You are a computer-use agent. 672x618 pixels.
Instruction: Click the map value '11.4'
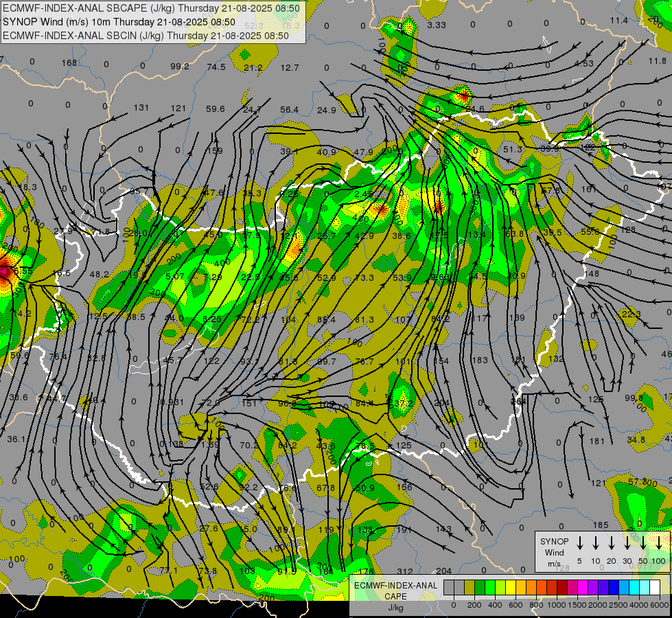619,21
